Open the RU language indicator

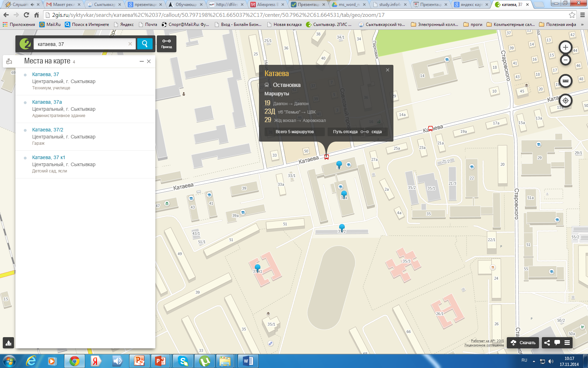pos(524,360)
